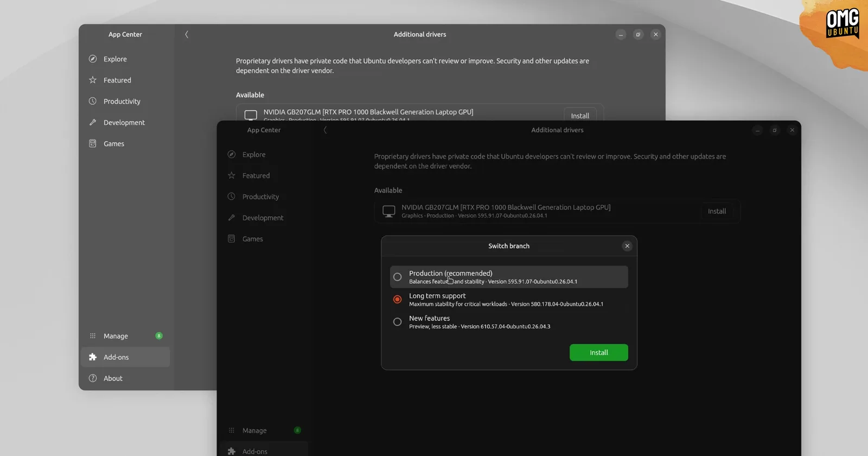Click 'About' label in back window sidebar

click(x=113, y=378)
